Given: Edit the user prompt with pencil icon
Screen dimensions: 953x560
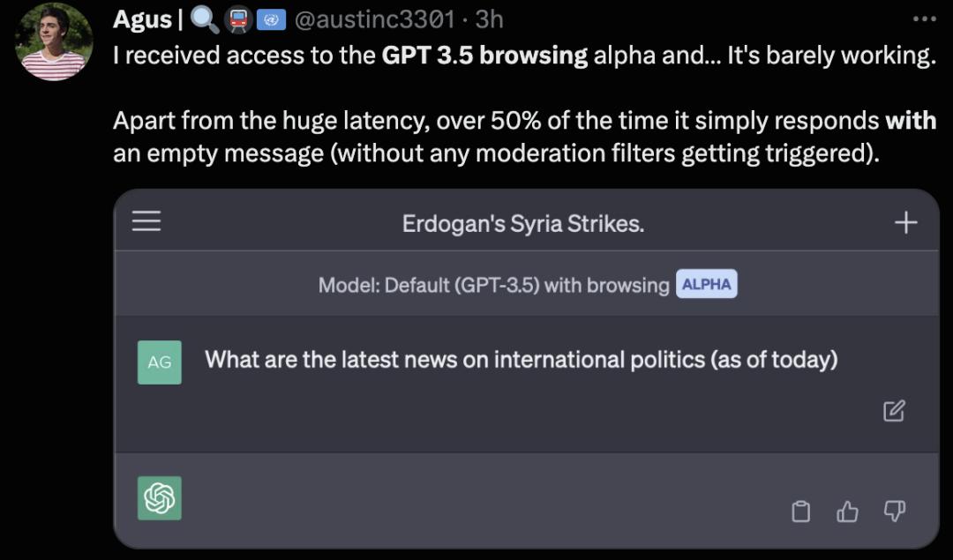Looking at the screenshot, I should click(x=893, y=411).
